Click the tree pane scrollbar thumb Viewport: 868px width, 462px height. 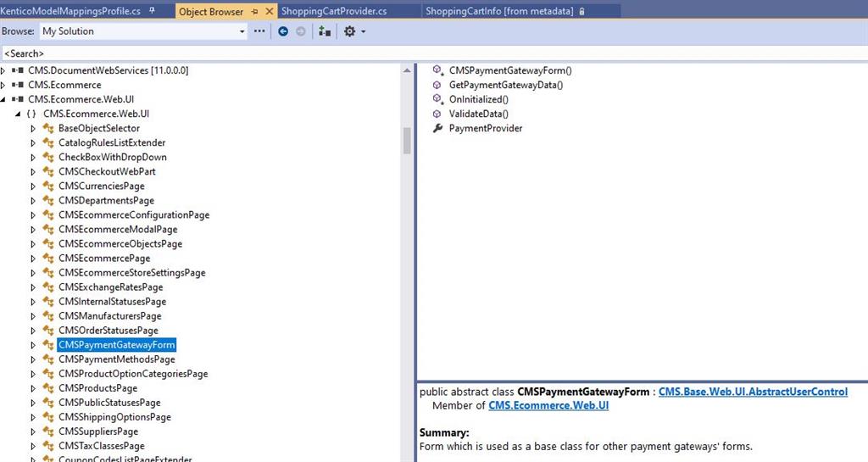click(x=407, y=141)
